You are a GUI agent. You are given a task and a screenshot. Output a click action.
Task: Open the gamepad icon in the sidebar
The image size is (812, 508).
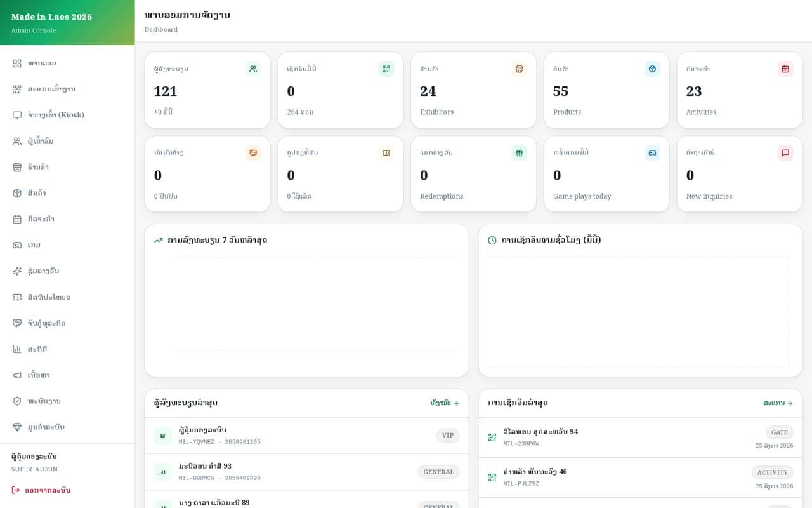coord(17,245)
